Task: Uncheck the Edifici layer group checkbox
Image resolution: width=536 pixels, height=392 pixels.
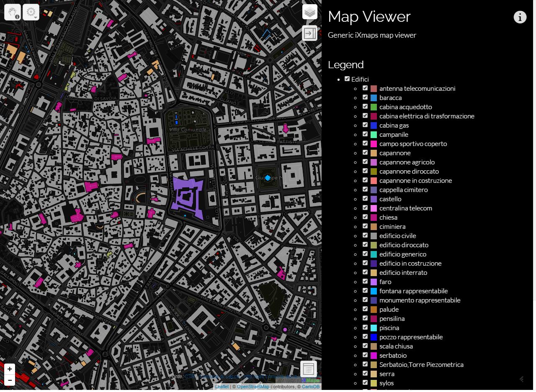Action: [347, 79]
